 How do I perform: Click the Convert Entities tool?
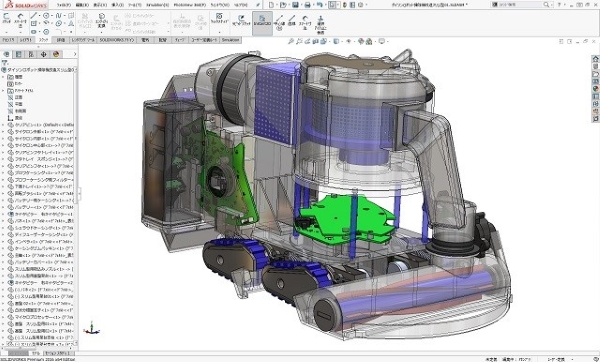click(101, 20)
